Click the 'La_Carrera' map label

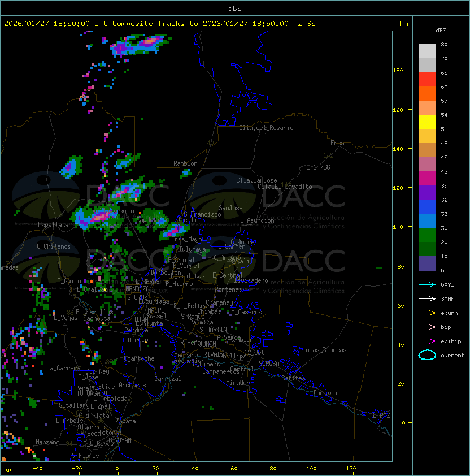pos(63,368)
